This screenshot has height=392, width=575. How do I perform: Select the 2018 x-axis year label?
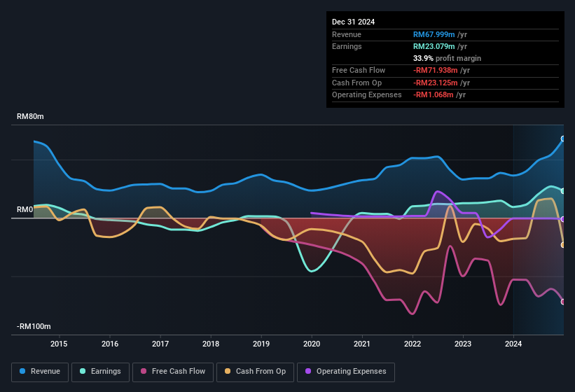tap(211, 344)
